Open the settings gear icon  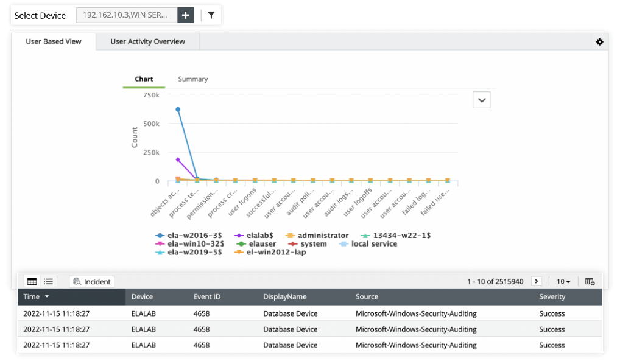click(x=599, y=42)
